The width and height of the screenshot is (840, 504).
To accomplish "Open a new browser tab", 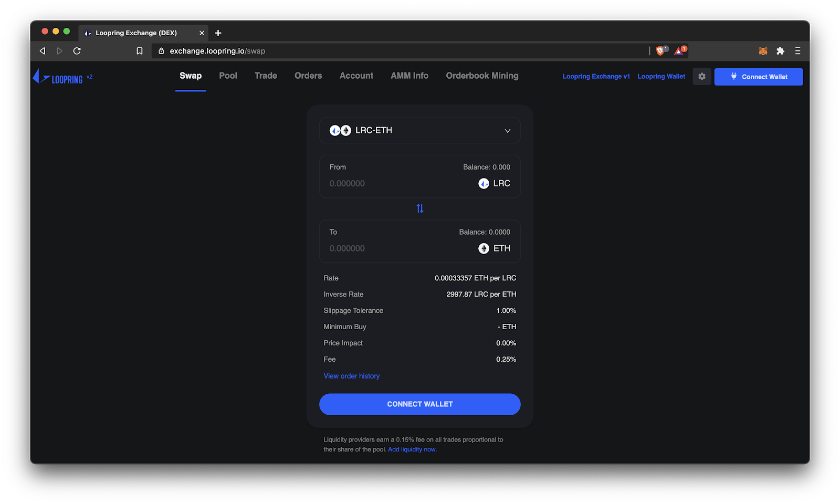I will [218, 33].
